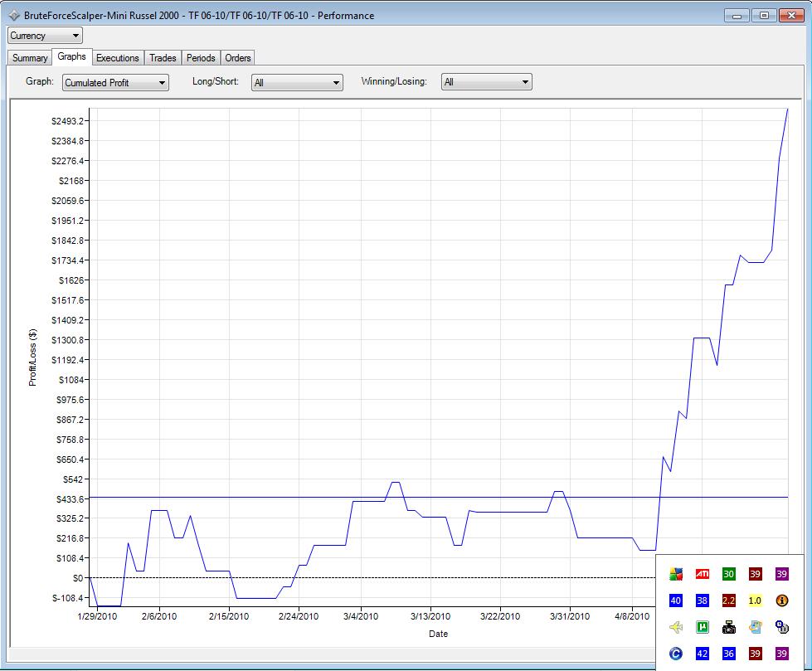Click the yellow airplane tray icon

point(676,627)
